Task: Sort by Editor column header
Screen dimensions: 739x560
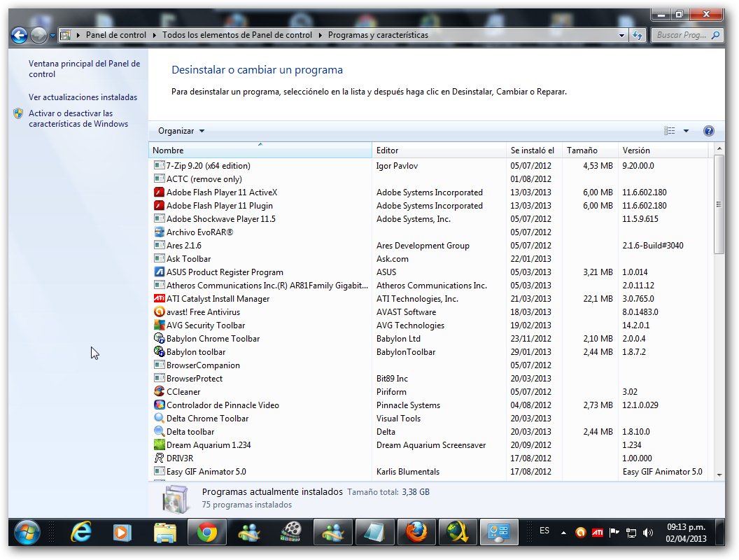Action: tap(439, 150)
